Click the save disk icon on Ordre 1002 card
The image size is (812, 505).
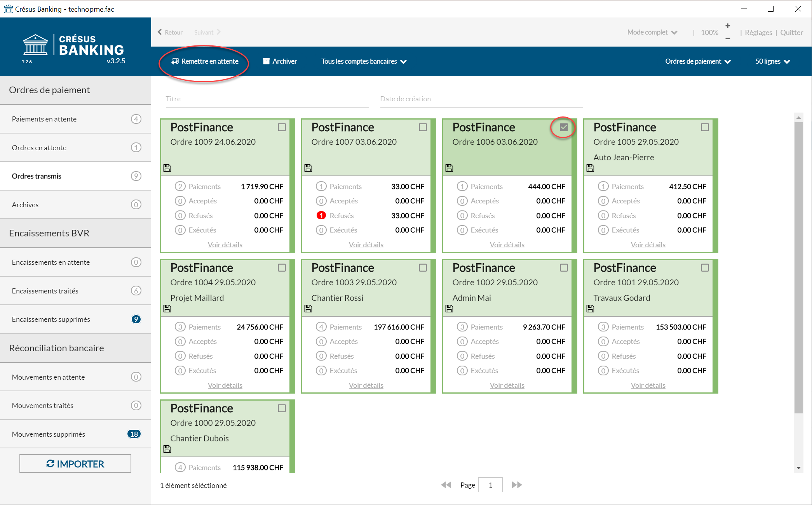(449, 308)
